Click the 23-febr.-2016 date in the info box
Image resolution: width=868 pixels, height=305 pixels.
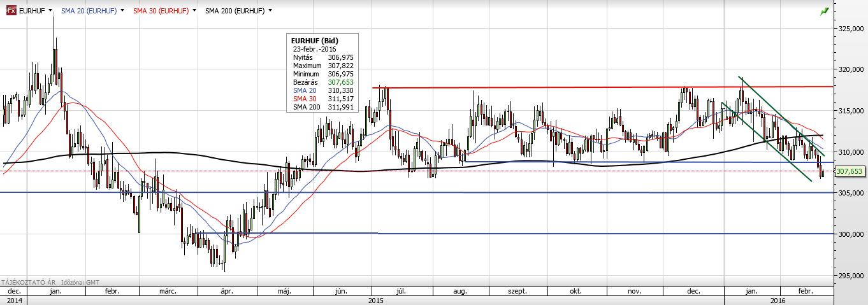tap(314, 49)
